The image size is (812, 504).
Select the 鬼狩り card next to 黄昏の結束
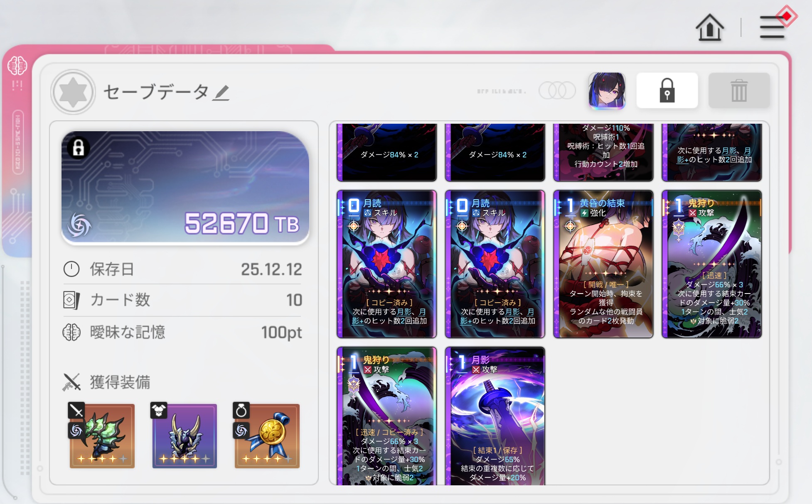[711, 264]
